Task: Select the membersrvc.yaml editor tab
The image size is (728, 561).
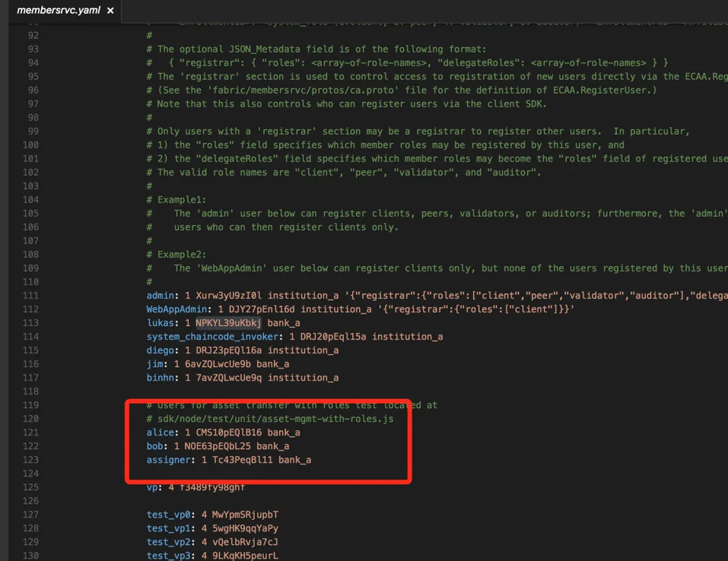Action: coord(65,10)
